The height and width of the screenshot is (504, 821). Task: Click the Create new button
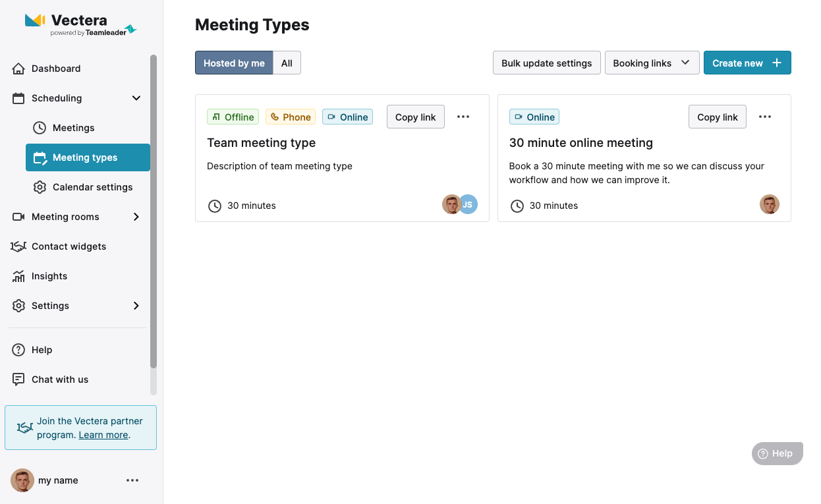[x=747, y=63]
